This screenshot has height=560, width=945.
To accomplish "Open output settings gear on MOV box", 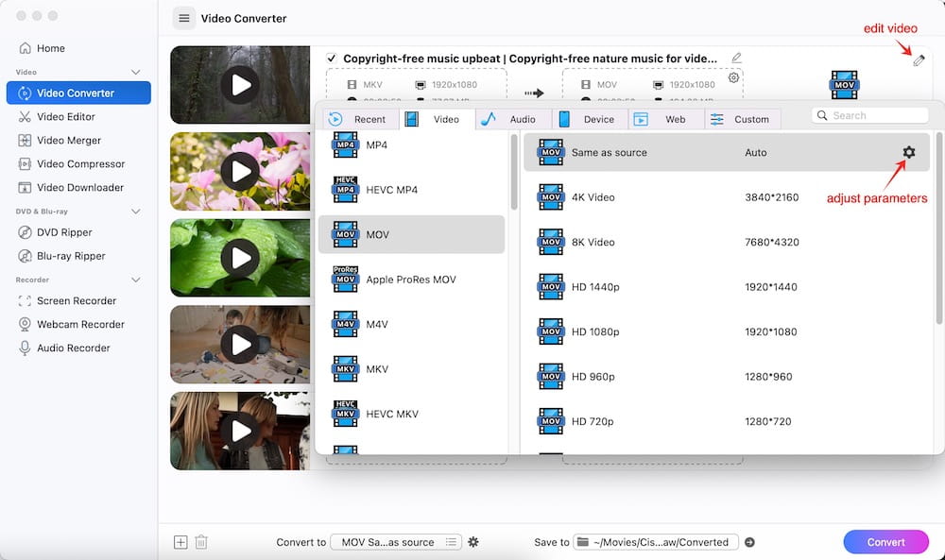I will coord(733,77).
